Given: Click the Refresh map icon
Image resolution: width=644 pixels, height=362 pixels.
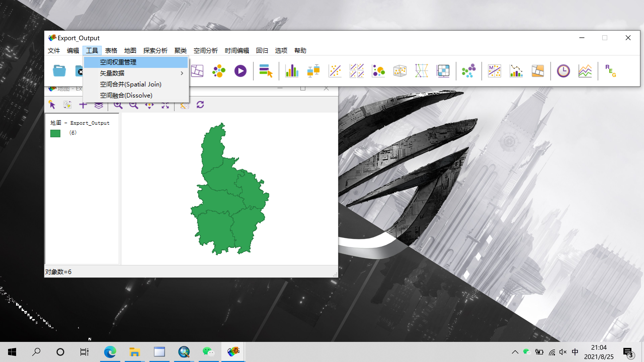Looking at the screenshot, I should [x=200, y=105].
